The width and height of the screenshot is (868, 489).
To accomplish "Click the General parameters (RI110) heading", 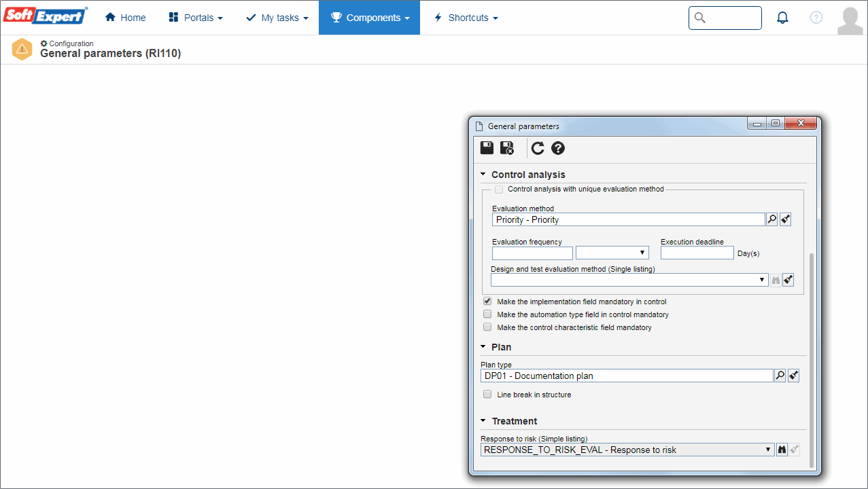I will click(111, 53).
